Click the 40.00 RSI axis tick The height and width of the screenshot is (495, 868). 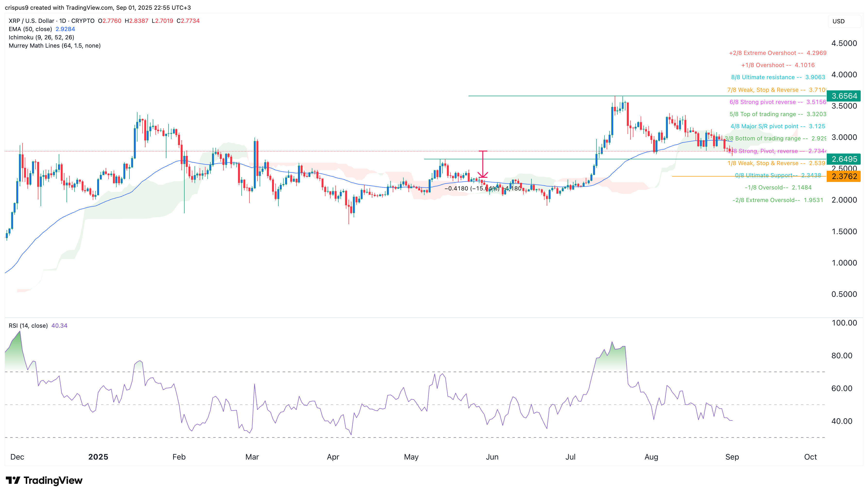click(x=842, y=421)
